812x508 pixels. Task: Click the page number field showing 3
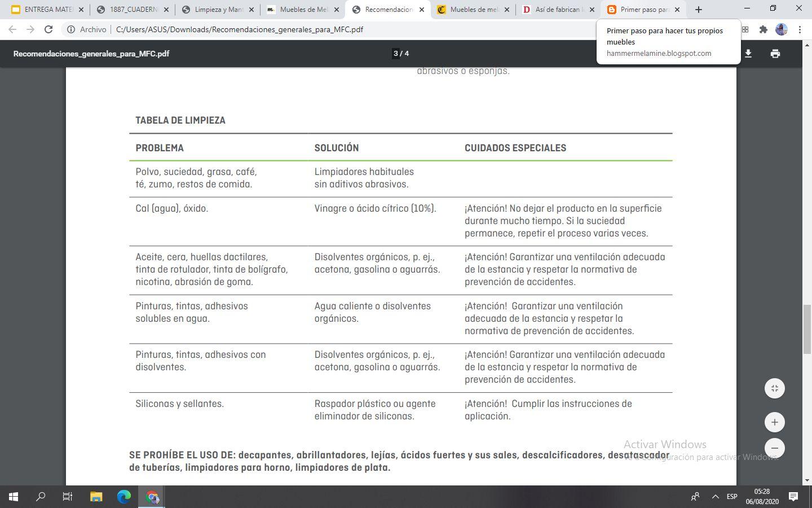(396, 54)
